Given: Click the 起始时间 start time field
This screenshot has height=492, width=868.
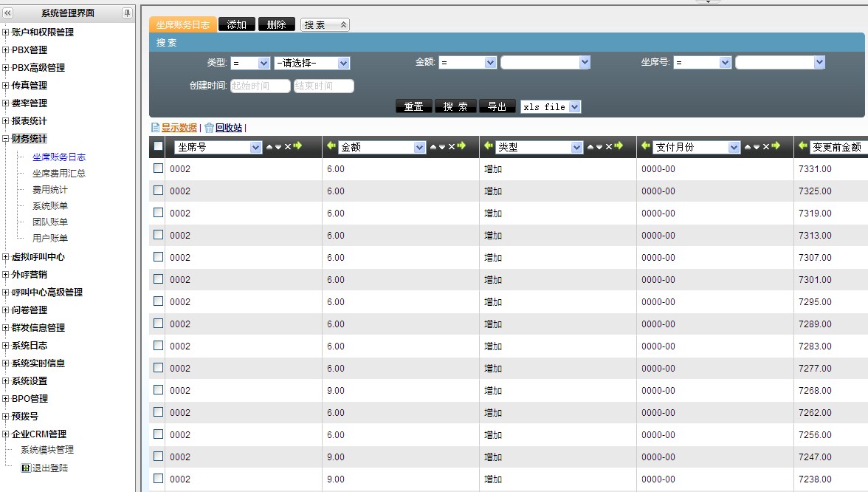Looking at the screenshot, I should pyautogui.click(x=260, y=86).
